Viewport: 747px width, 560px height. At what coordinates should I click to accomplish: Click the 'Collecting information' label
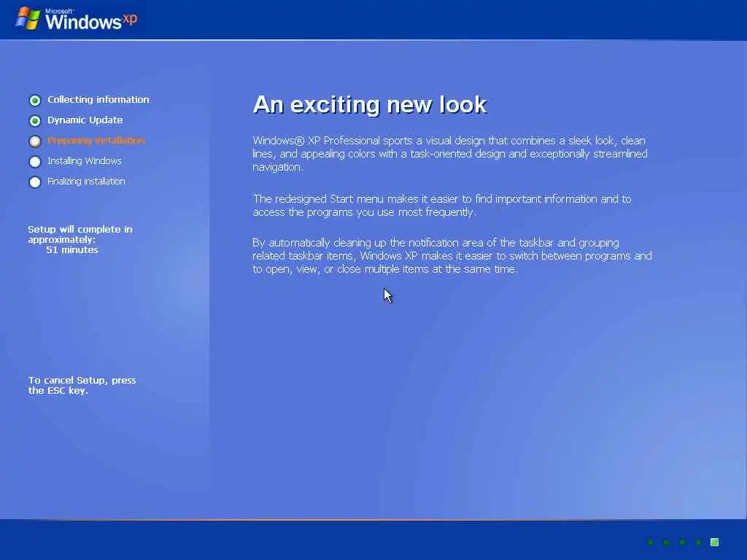(98, 99)
